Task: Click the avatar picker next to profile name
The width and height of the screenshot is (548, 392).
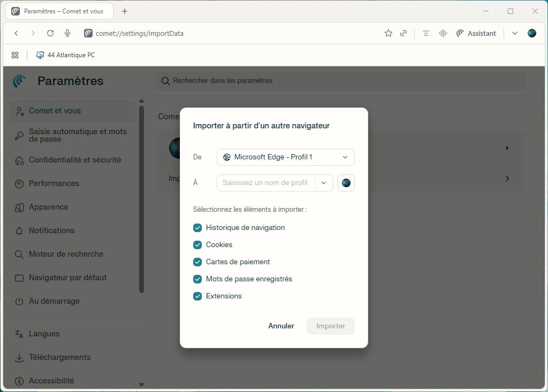Action: click(346, 183)
